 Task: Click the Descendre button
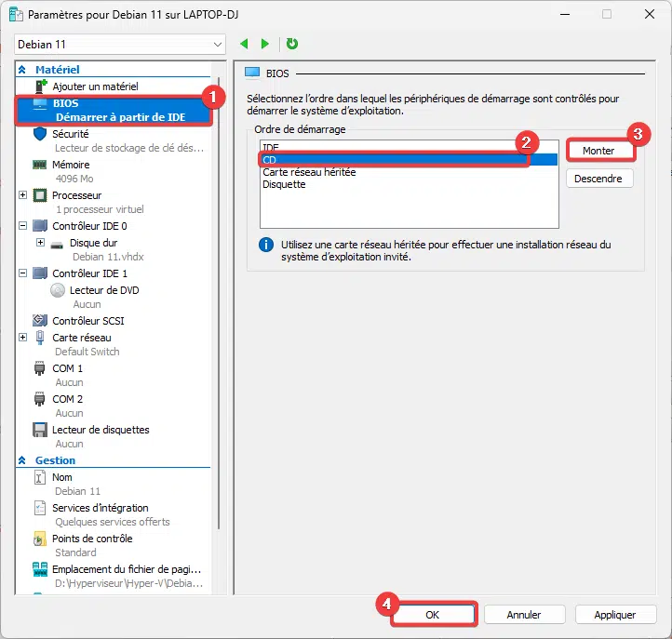[x=599, y=179]
